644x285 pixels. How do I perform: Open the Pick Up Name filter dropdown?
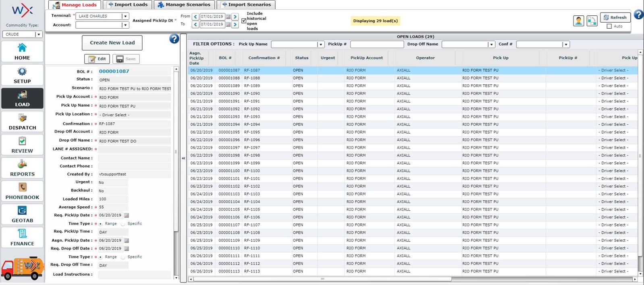pos(321,44)
